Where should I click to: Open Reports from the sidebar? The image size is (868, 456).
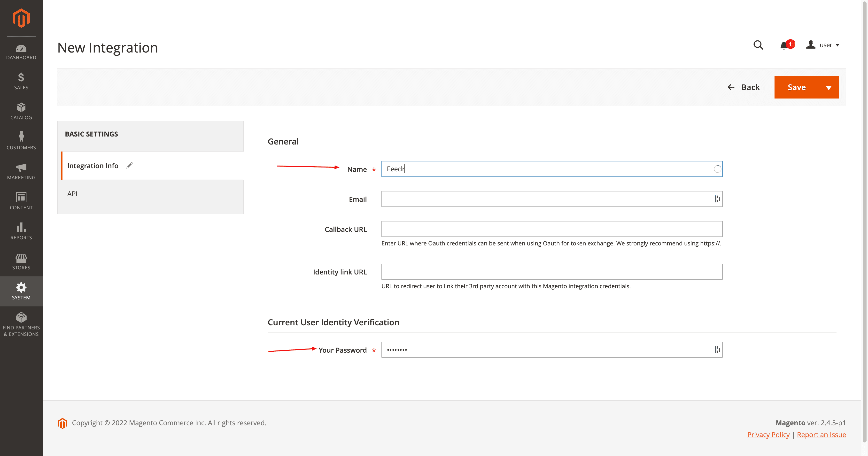[x=21, y=231]
